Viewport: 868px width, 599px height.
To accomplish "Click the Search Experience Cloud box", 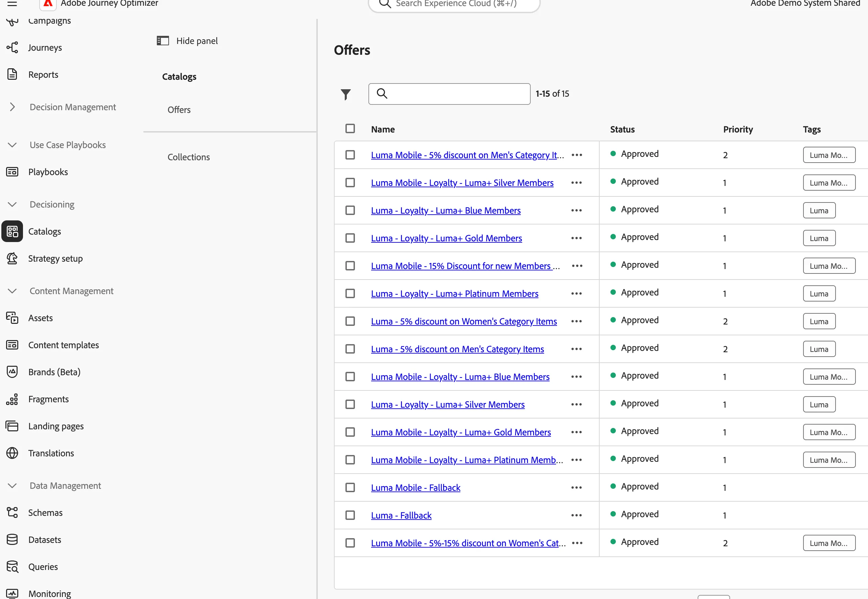I will (454, 4).
